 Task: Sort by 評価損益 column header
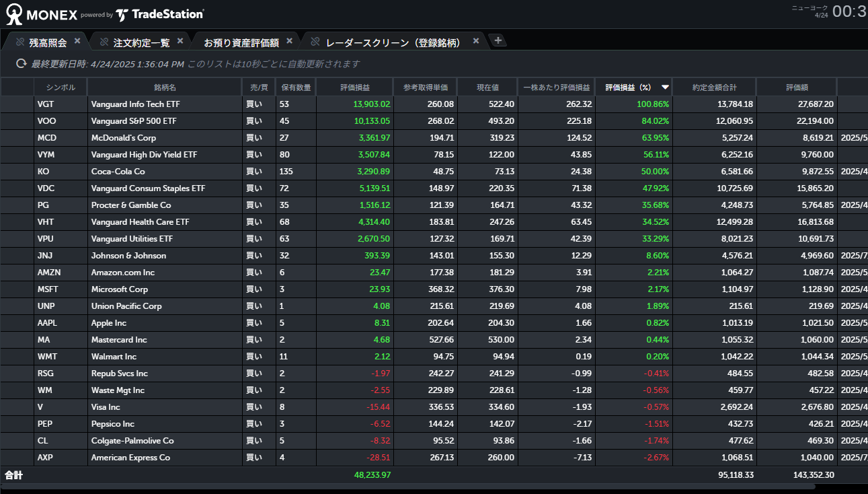coord(354,87)
